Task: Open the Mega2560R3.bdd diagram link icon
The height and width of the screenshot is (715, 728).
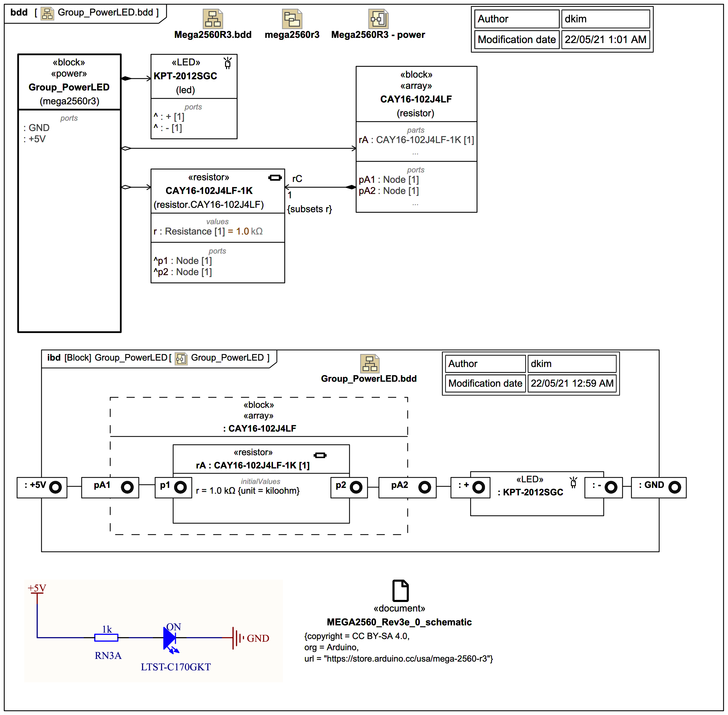Action: point(213,19)
